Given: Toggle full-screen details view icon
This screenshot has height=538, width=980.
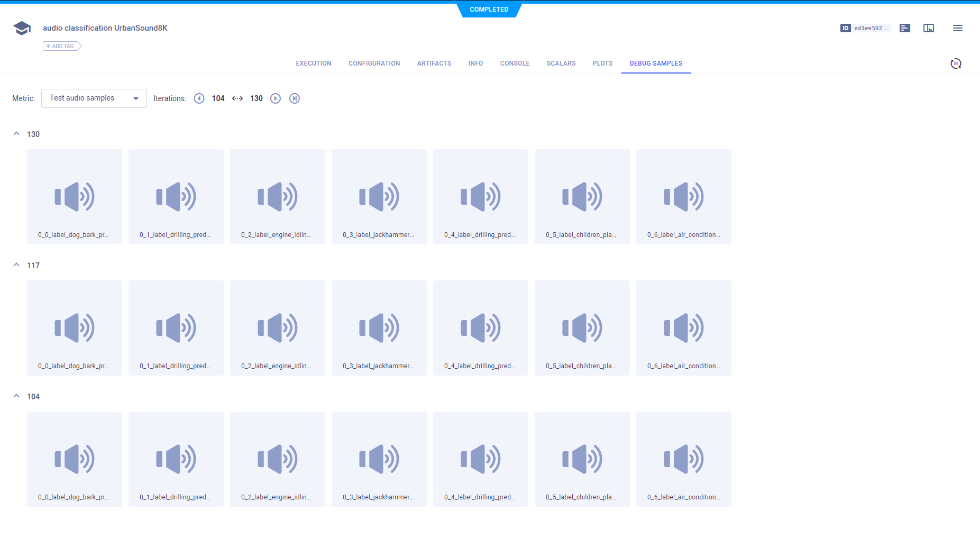Looking at the screenshot, I should (929, 28).
